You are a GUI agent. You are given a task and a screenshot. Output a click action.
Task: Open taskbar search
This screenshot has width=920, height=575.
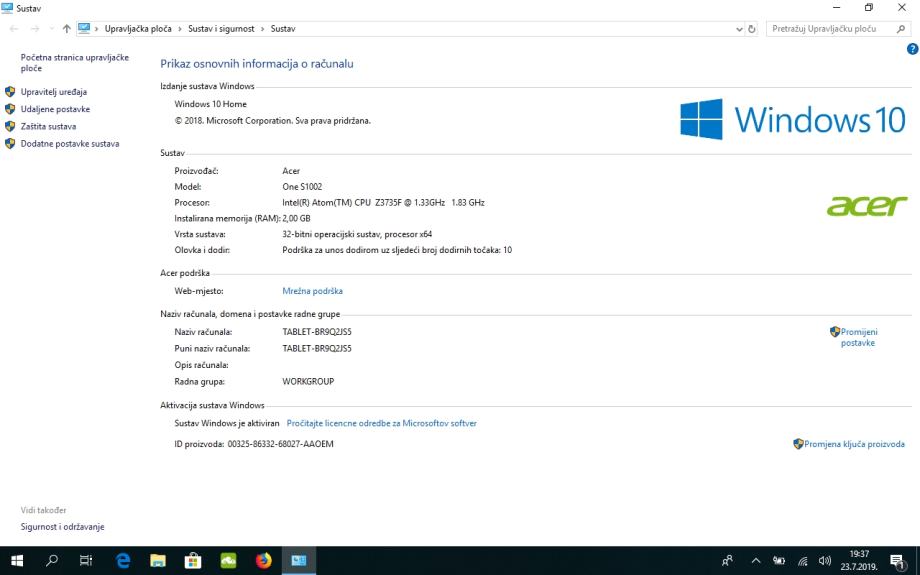[52, 561]
